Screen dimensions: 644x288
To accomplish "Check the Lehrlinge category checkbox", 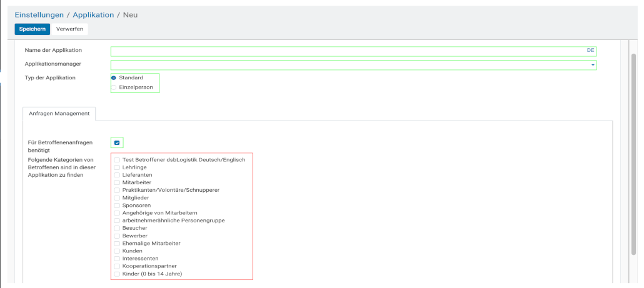I will coord(117,167).
